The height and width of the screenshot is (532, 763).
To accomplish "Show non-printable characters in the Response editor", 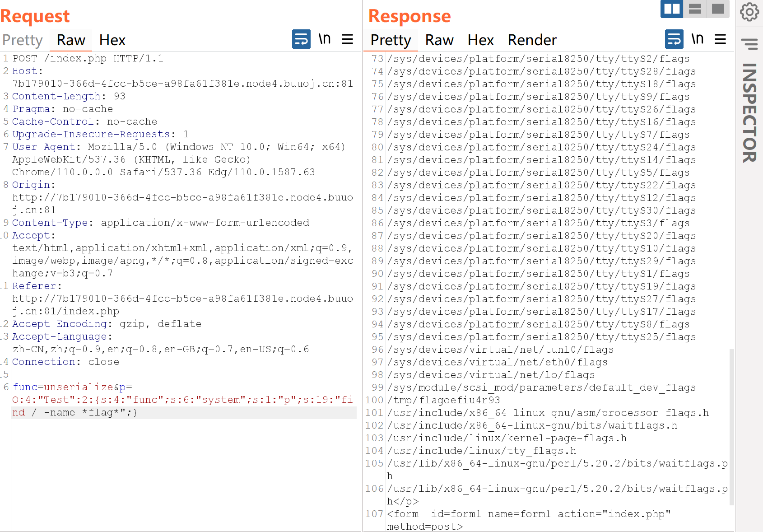I will pos(698,39).
